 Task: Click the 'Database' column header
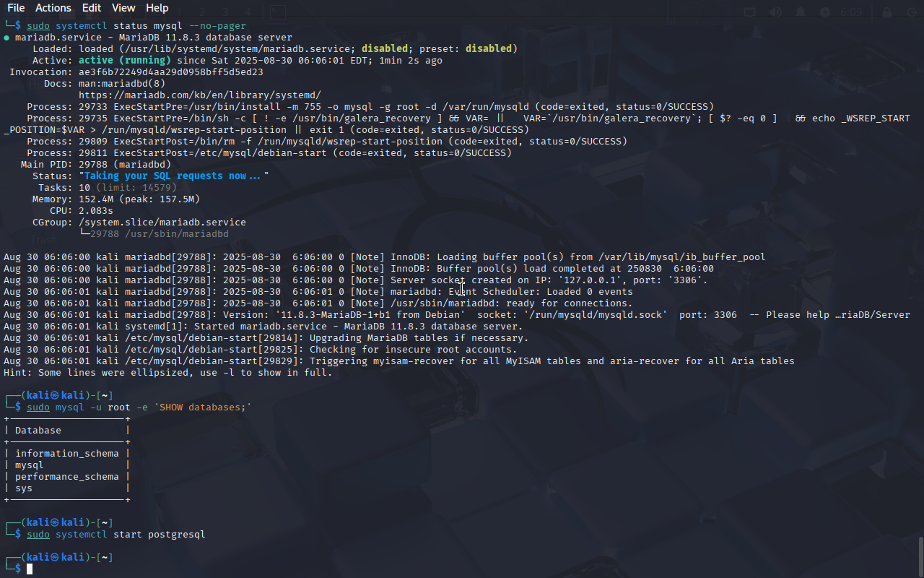tap(38, 430)
